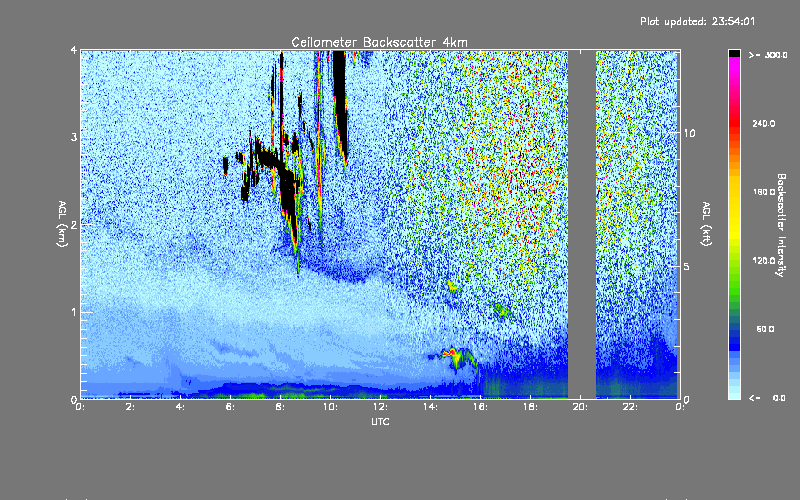Click the 'Plot updated: 23:54:01' timestamp
The image size is (800, 500).
point(697,21)
